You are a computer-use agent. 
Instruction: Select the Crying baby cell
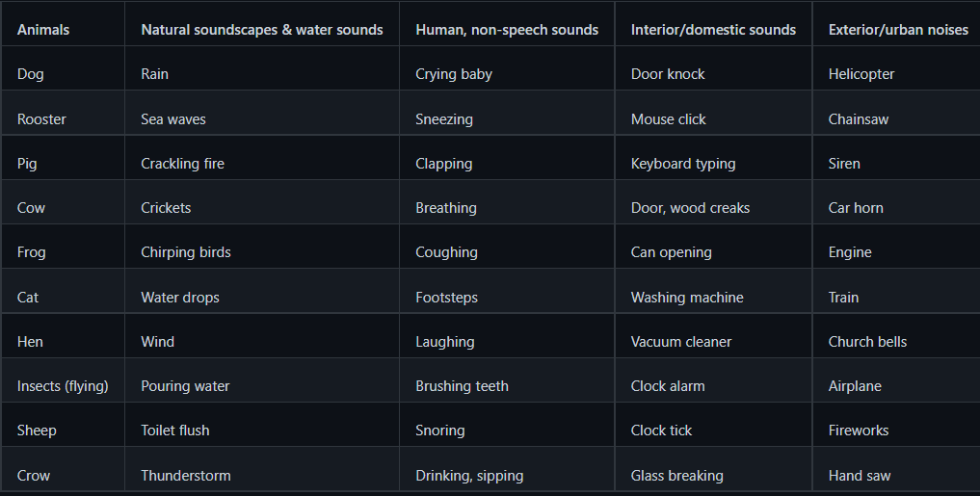coord(454,74)
